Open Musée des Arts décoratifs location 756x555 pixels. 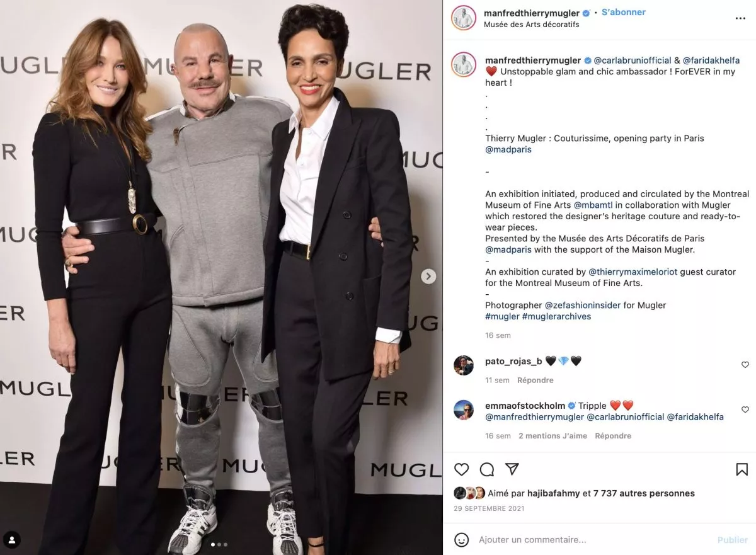(531, 25)
